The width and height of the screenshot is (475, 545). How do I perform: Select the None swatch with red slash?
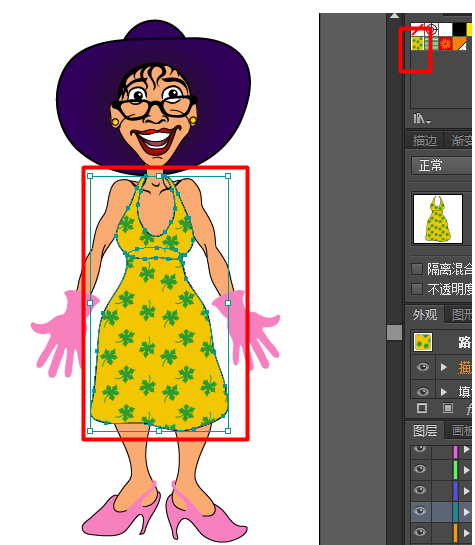coord(417,30)
